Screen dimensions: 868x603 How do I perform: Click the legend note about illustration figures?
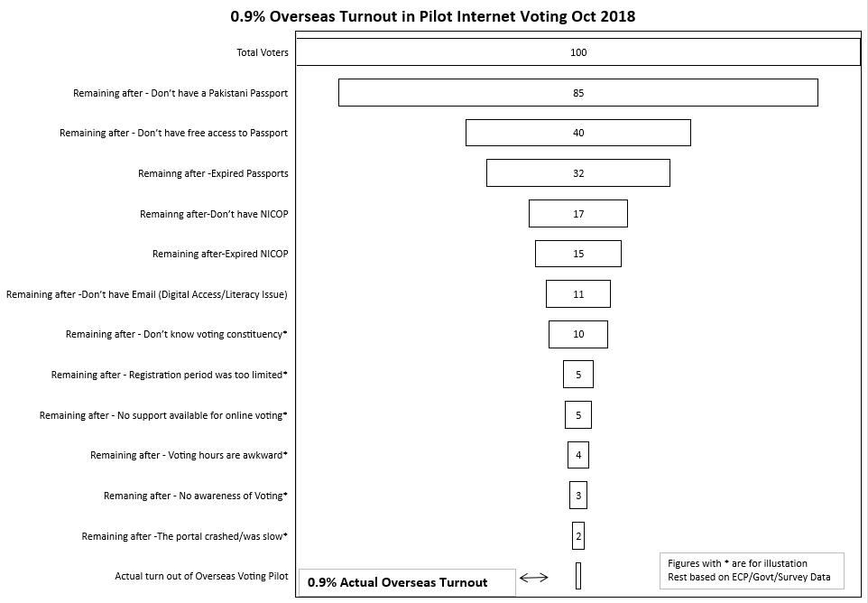coord(752,571)
